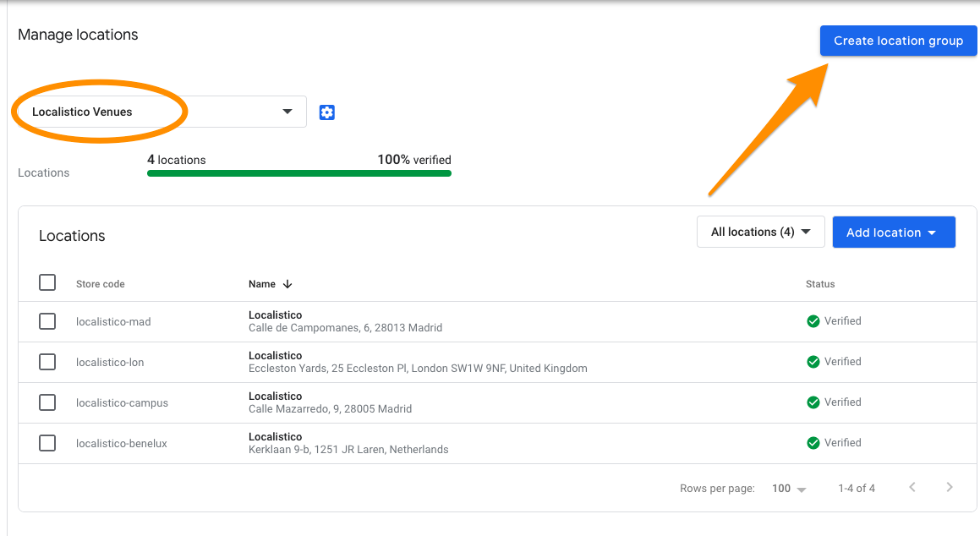Click Verified status text for localistico-lon
Image resolution: width=980 pixels, height=536 pixels.
[842, 362]
